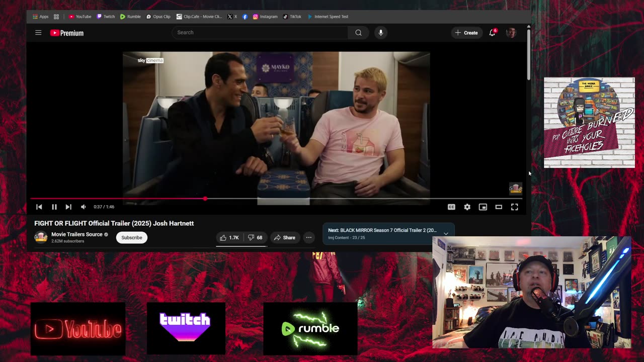This screenshot has height=362, width=644.
Task: Click the Media Junkie logo image
Action: [x=589, y=122]
